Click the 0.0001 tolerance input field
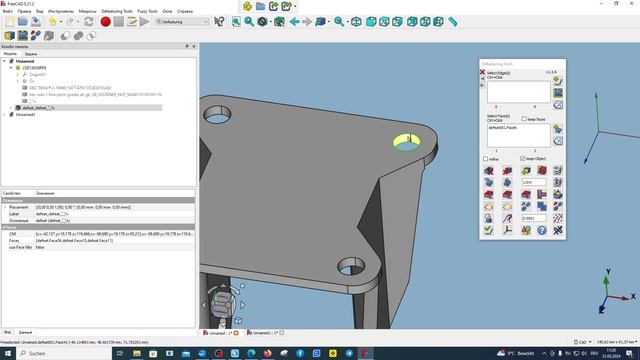Image resolution: width=640 pixels, height=360 pixels. (534, 218)
